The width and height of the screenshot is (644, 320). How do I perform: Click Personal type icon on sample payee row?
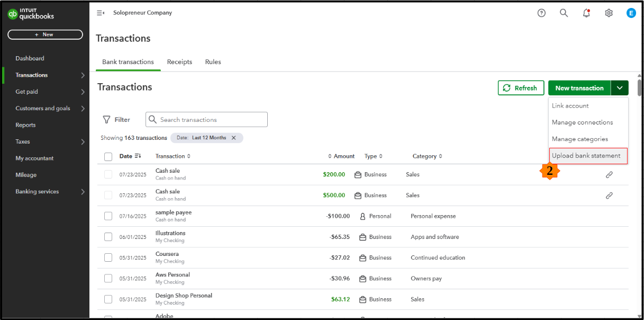(363, 216)
